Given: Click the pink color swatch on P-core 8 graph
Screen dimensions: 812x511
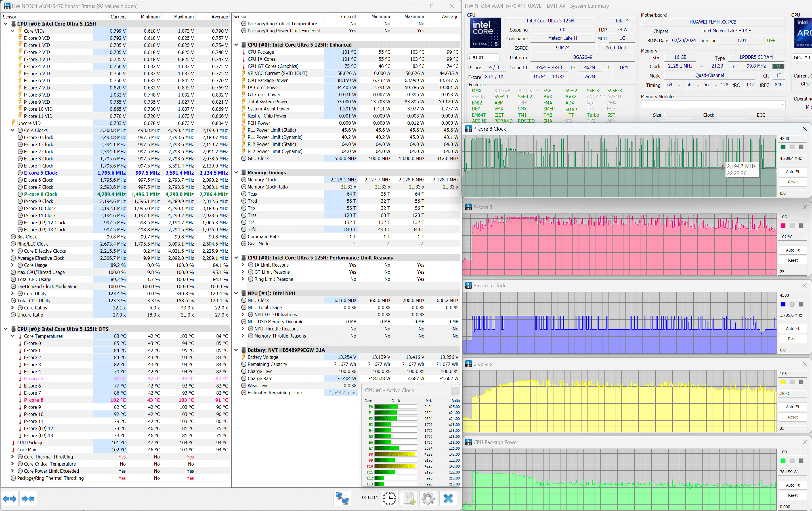Looking at the screenshot, I should pyautogui.click(x=783, y=226).
